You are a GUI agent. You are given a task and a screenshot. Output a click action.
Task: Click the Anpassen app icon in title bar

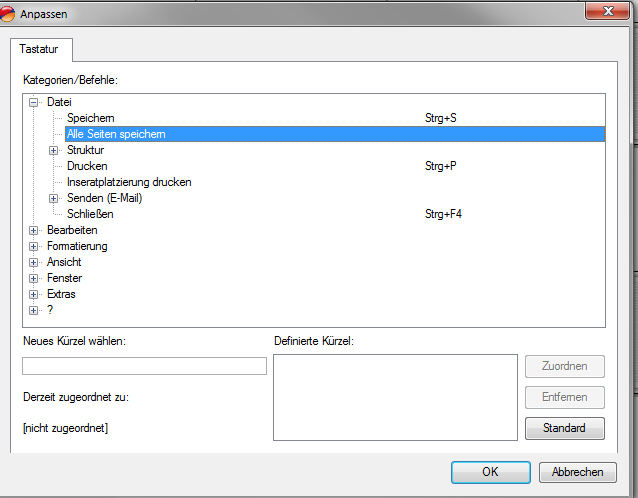9,13
